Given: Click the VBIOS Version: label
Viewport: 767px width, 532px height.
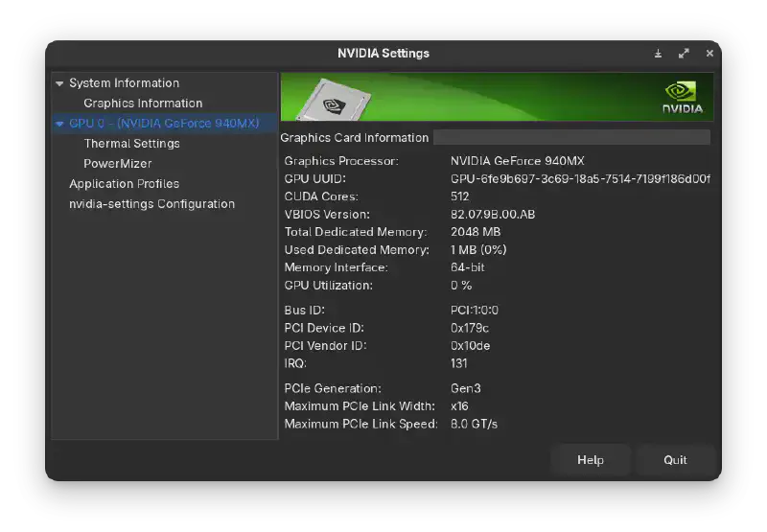Looking at the screenshot, I should point(327,214).
